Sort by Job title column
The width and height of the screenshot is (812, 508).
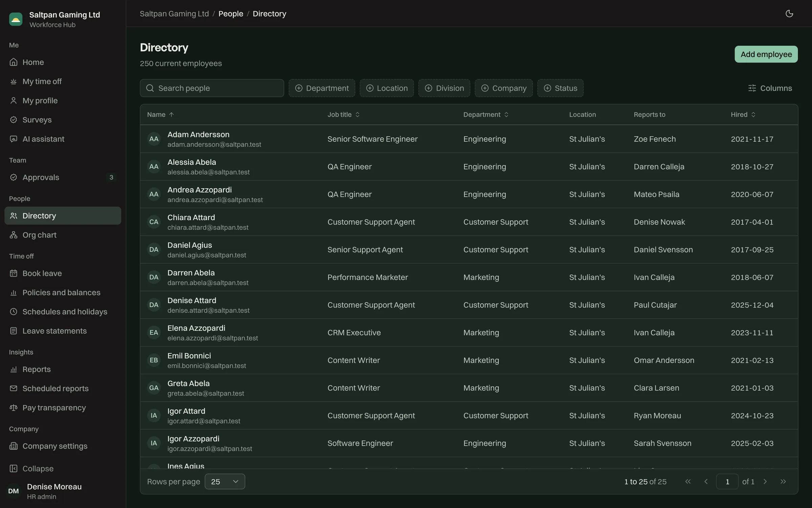(343, 114)
